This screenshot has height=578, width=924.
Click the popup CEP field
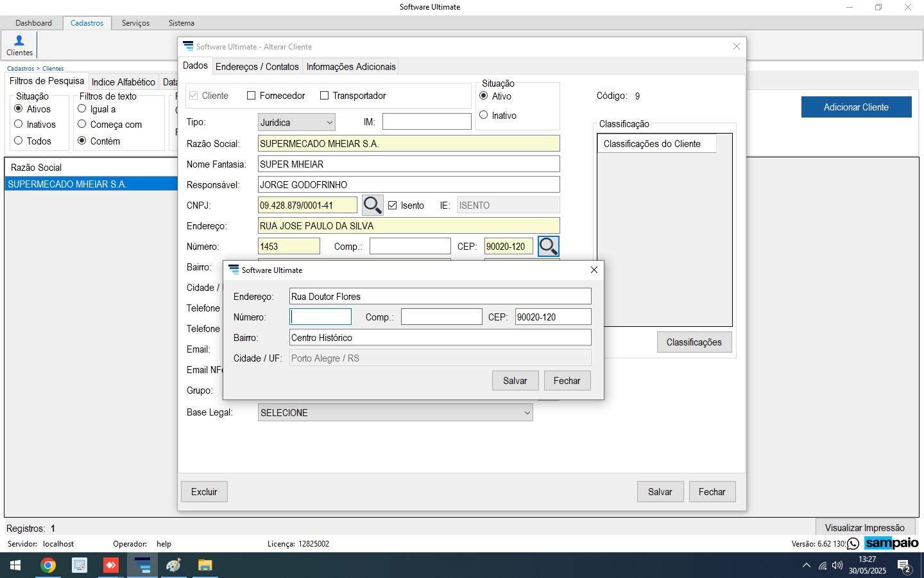(x=553, y=317)
